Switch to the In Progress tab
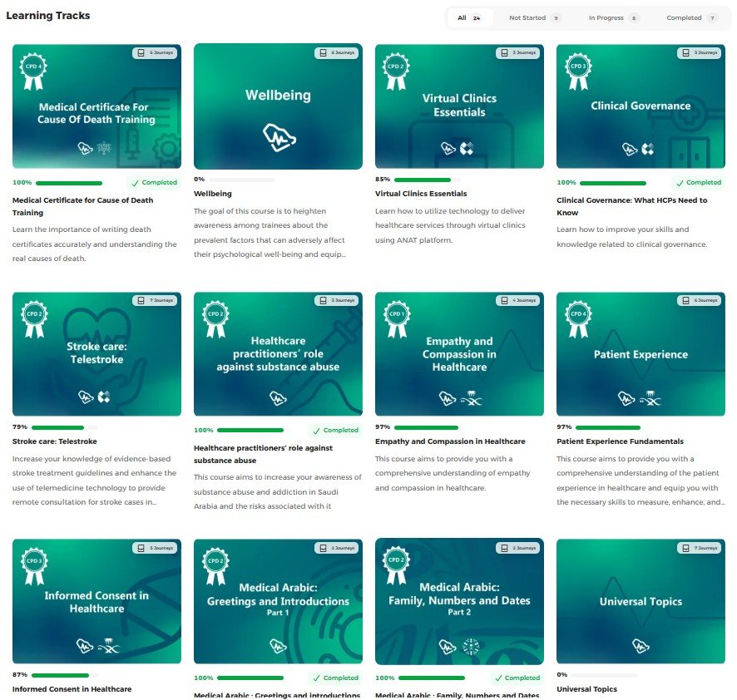The height and width of the screenshot is (700, 737). [613, 17]
